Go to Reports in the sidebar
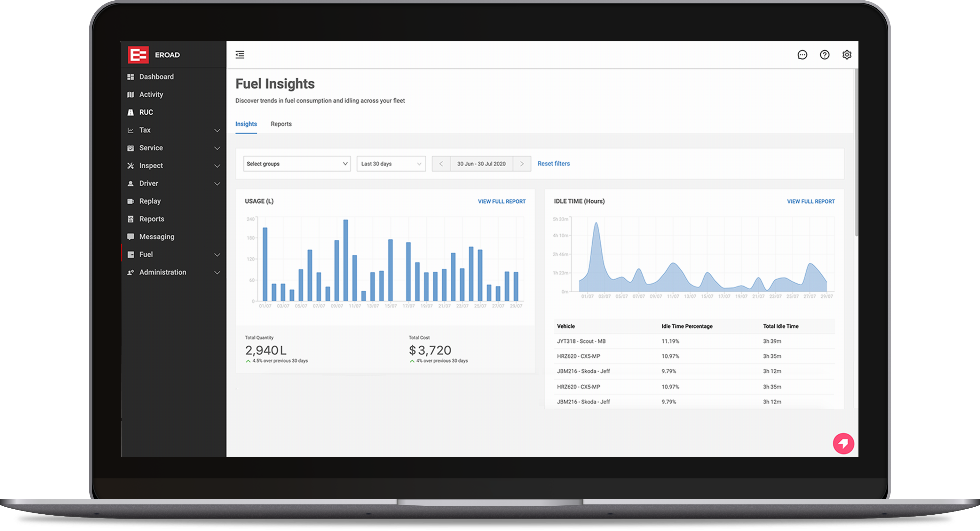980x531 pixels. click(x=173, y=219)
